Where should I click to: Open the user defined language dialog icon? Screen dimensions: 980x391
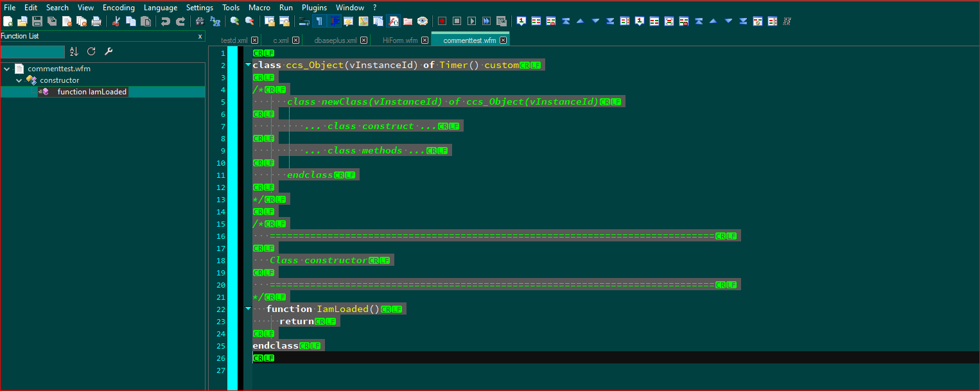click(349, 21)
